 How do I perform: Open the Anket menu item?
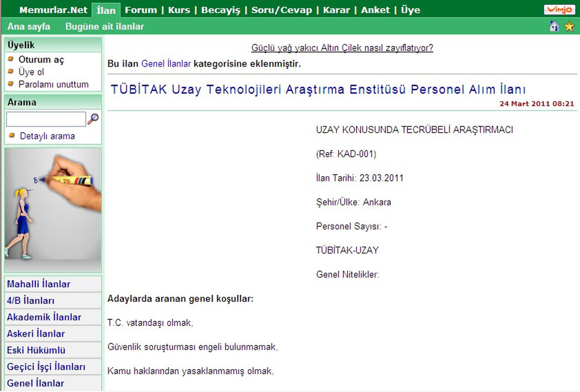(x=376, y=10)
